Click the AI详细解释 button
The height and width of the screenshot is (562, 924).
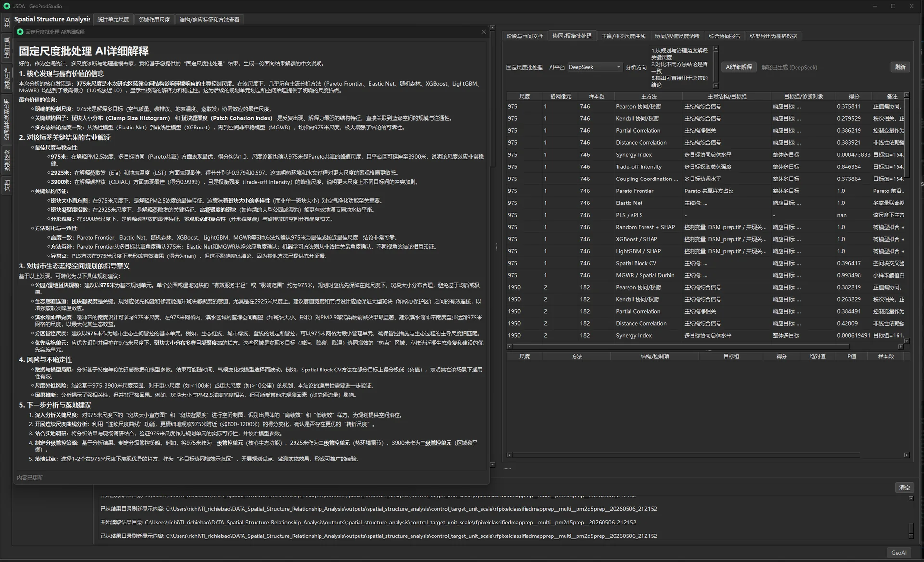tap(739, 67)
